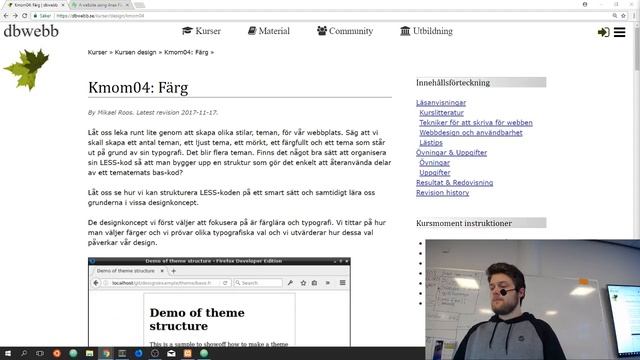Open the Chrome three-dot menu

[634, 16]
